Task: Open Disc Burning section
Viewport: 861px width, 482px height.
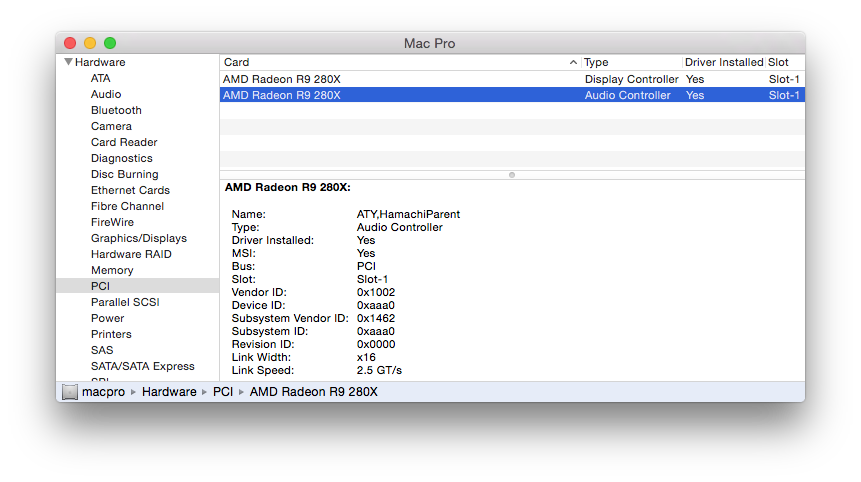Action: tap(125, 174)
